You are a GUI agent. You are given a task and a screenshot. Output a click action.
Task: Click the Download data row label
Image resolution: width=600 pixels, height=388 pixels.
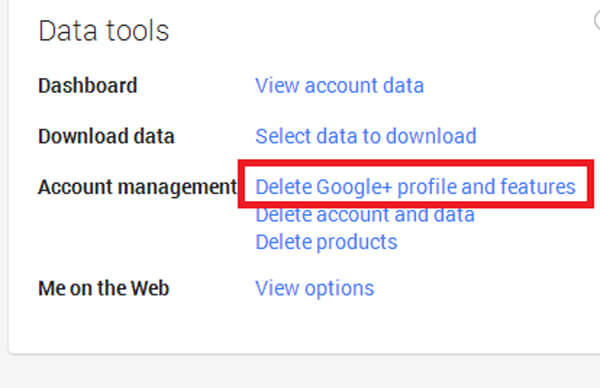pos(106,136)
